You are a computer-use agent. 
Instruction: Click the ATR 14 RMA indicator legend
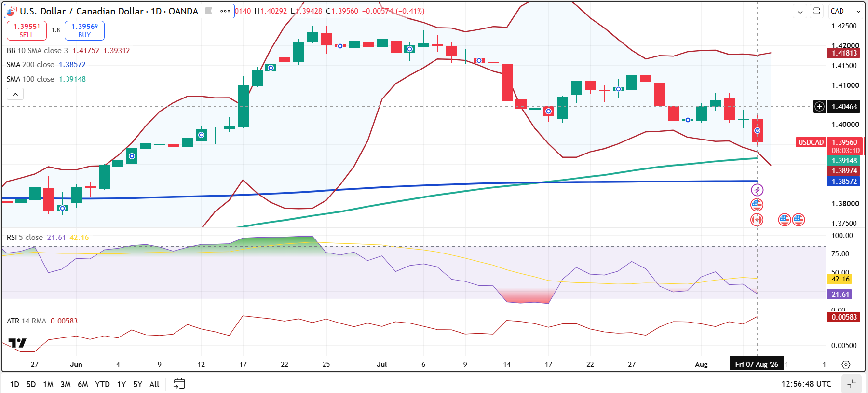[27, 321]
